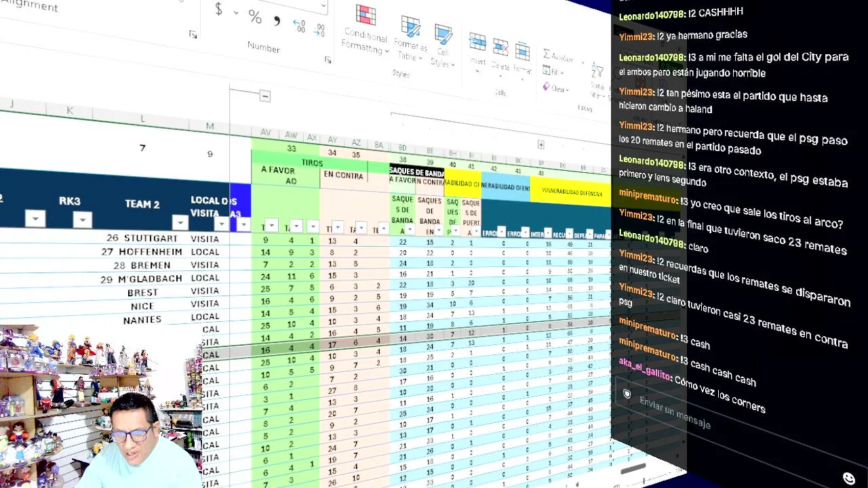Image resolution: width=868 pixels, height=488 pixels.
Task: Select the NICE cell
Action: pyautogui.click(x=142, y=306)
